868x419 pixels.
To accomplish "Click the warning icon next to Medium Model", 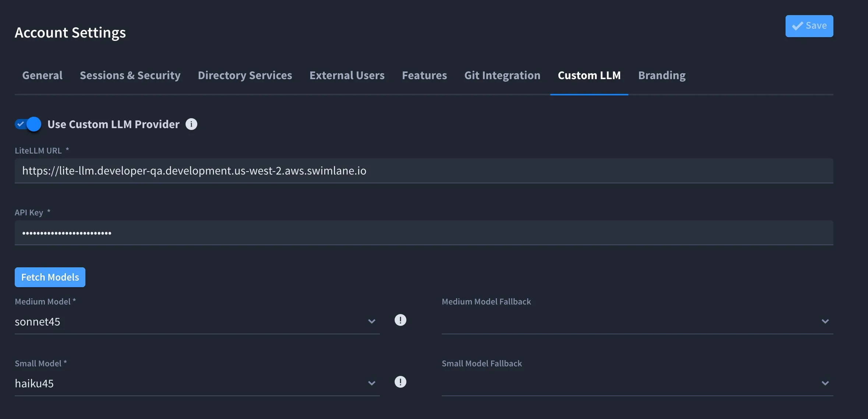I will (400, 320).
